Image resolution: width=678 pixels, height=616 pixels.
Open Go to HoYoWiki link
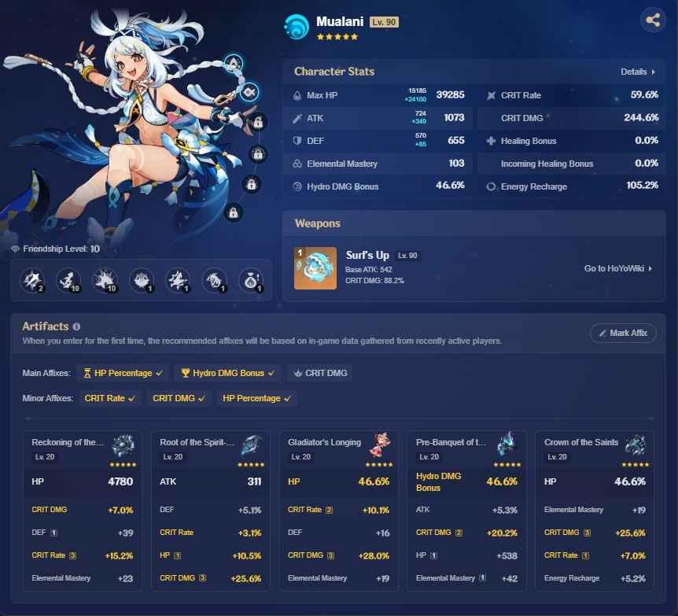pos(618,268)
